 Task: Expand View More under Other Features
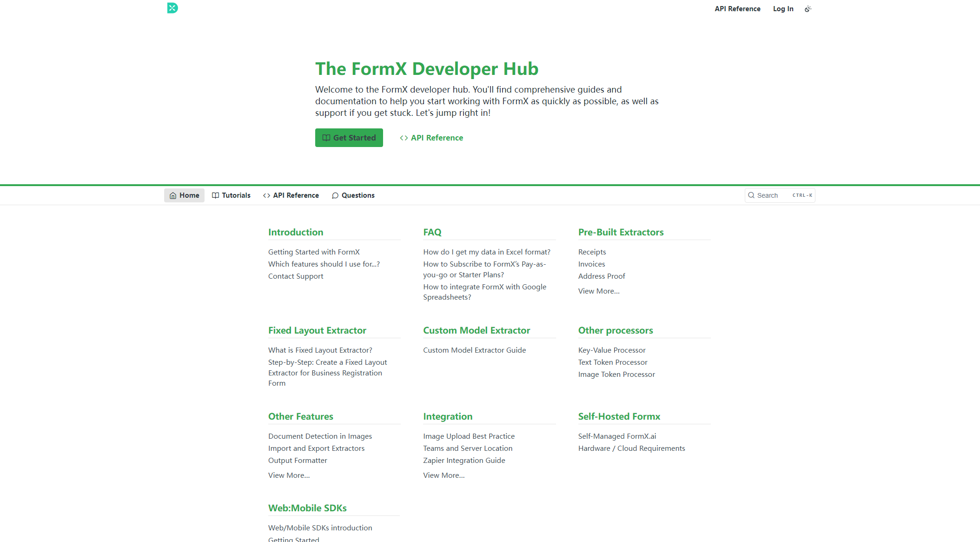coord(289,475)
